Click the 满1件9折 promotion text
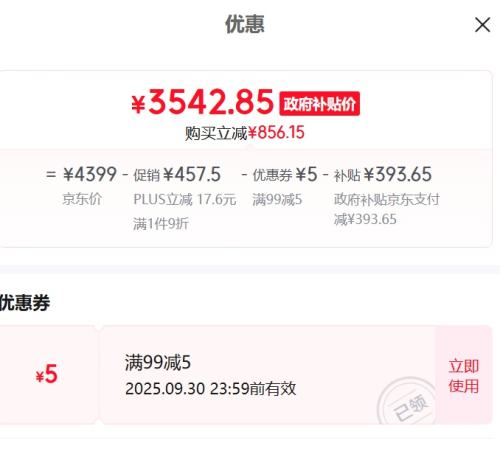 pos(161,223)
